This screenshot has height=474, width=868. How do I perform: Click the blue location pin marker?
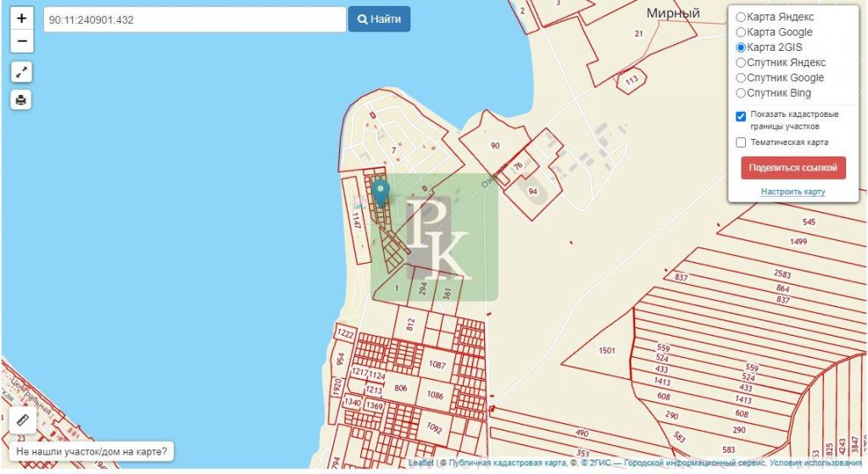coord(381,192)
